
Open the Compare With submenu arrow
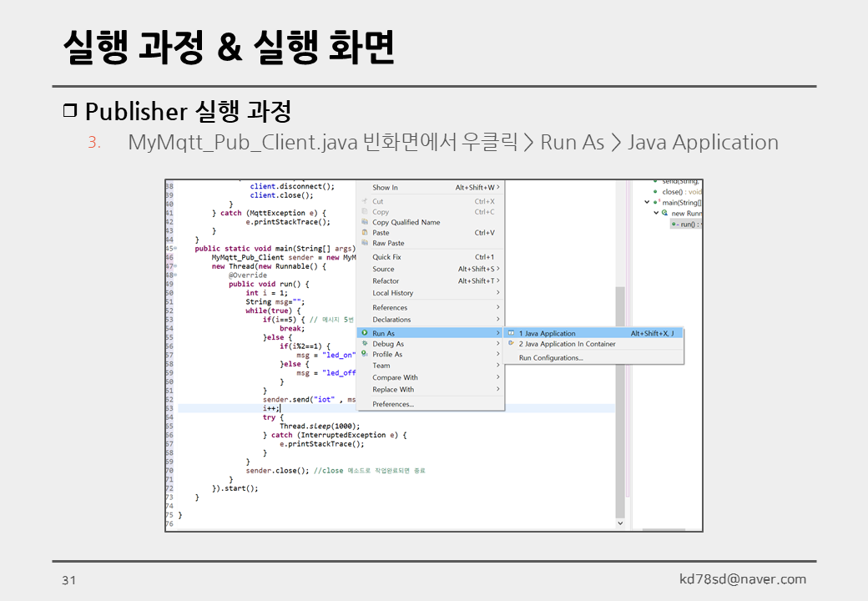[x=497, y=376]
